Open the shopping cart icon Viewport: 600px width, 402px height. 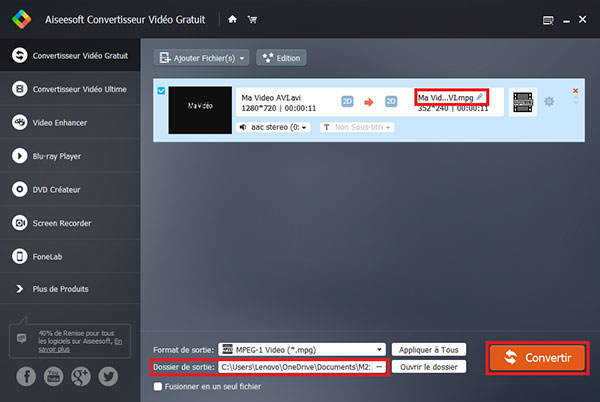[x=251, y=18]
